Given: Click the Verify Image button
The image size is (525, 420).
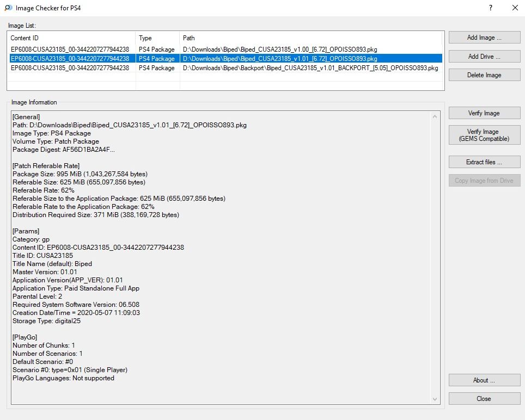Looking at the screenshot, I should 484,113.
